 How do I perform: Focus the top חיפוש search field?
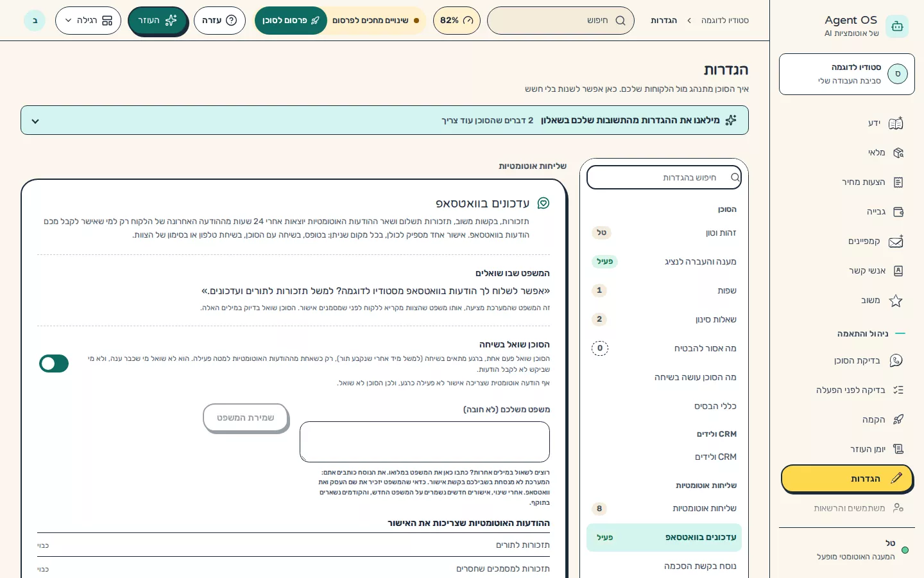coord(561,21)
